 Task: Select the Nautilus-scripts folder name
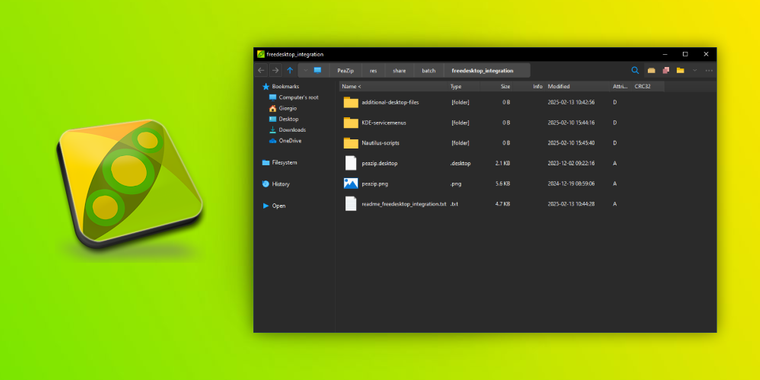[x=380, y=143]
